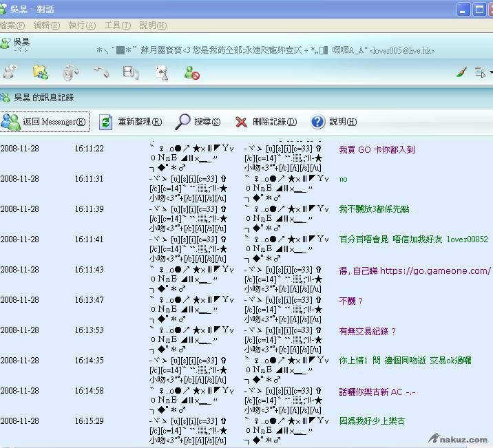Open the go.gameone.com link in message

click(434, 270)
